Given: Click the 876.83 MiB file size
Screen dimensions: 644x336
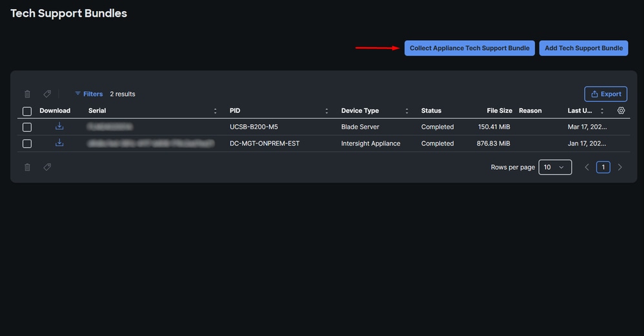Looking at the screenshot, I should (493, 143).
